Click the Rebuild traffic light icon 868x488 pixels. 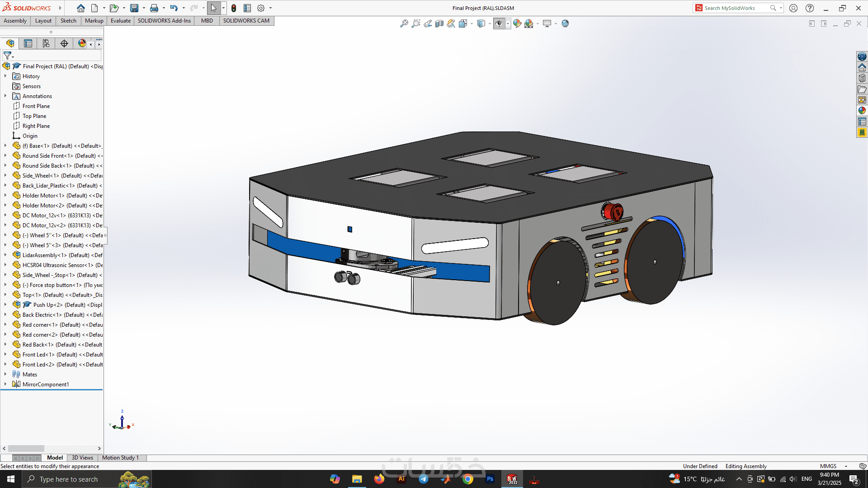pyautogui.click(x=234, y=8)
